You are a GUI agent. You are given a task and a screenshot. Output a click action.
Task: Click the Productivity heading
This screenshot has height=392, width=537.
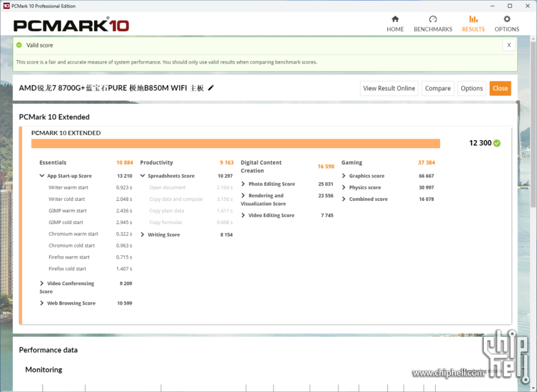(x=157, y=163)
